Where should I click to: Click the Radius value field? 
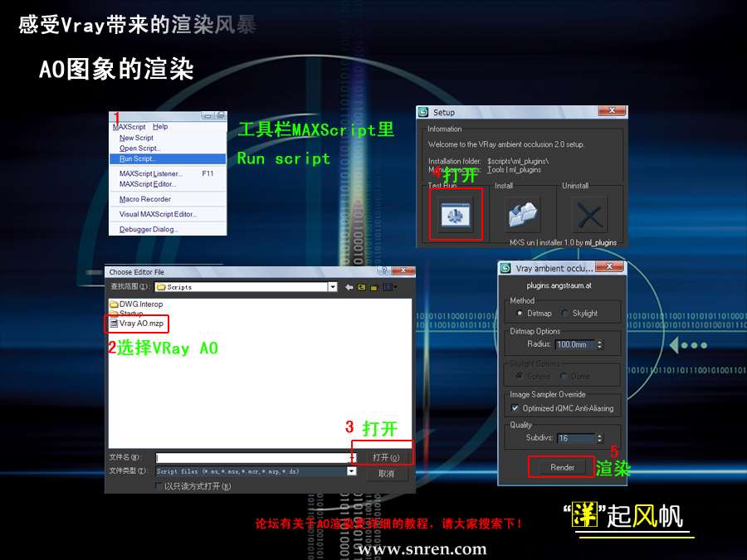[575, 344]
